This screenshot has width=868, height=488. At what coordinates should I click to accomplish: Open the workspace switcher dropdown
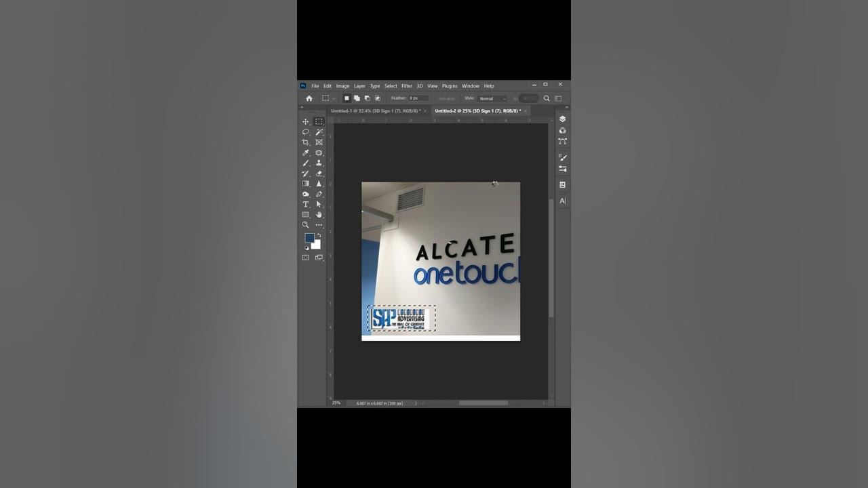(558, 98)
